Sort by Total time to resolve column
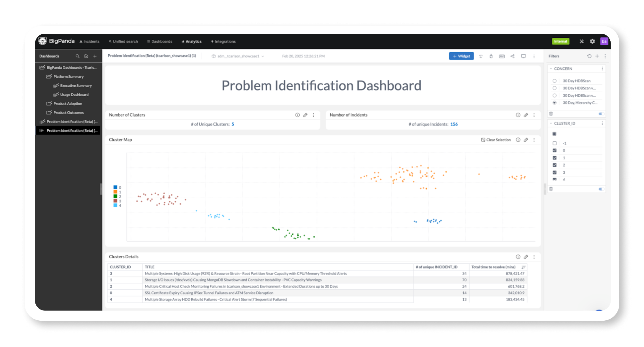The image size is (644, 347). pos(523,267)
